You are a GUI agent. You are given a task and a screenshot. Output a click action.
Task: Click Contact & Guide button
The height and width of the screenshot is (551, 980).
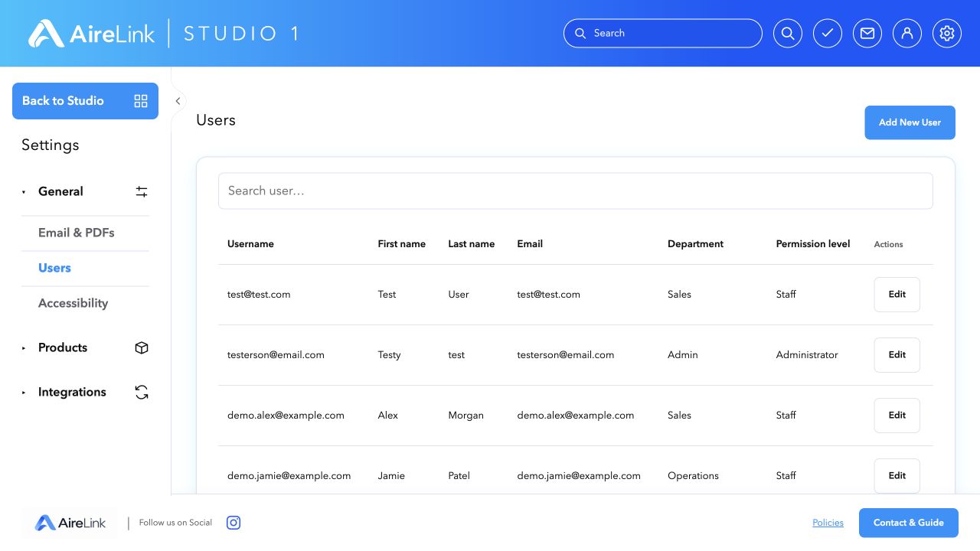pos(909,523)
